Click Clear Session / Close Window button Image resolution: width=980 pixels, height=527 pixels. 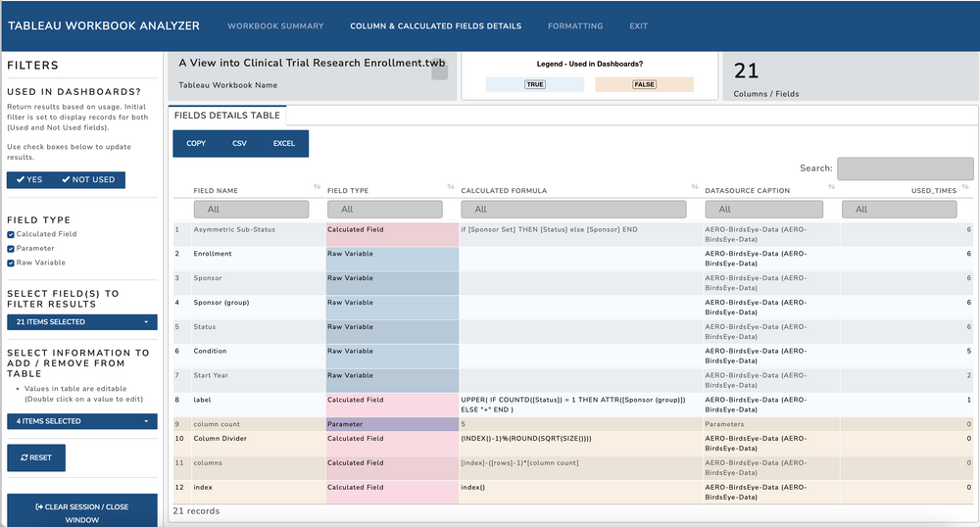(x=82, y=512)
